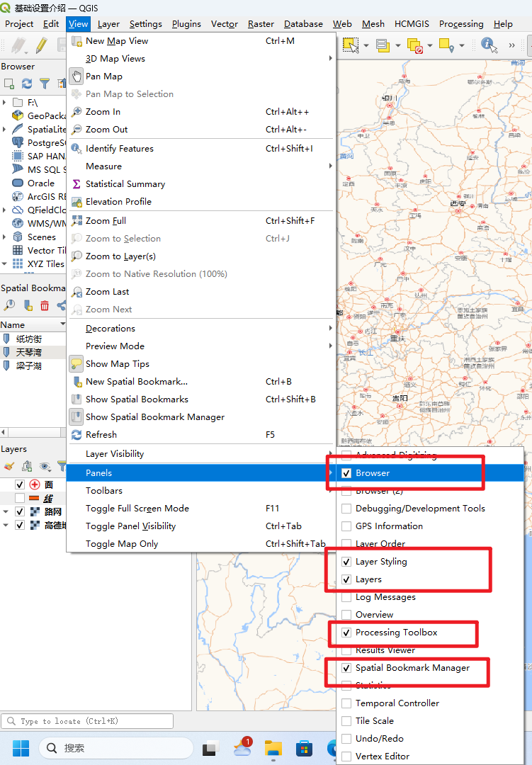
Task: Click the Select Features by Value icon
Action: [x=383, y=45]
